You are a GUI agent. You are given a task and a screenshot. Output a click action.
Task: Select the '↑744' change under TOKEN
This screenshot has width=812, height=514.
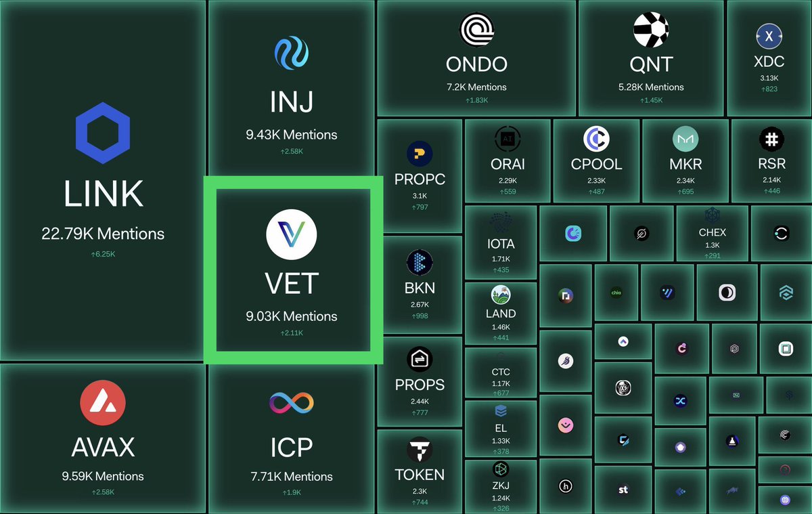click(x=420, y=502)
